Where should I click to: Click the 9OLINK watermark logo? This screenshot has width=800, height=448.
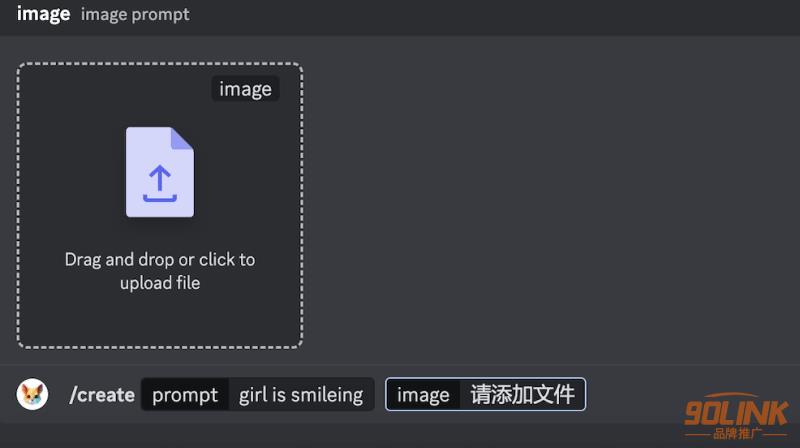click(x=736, y=410)
